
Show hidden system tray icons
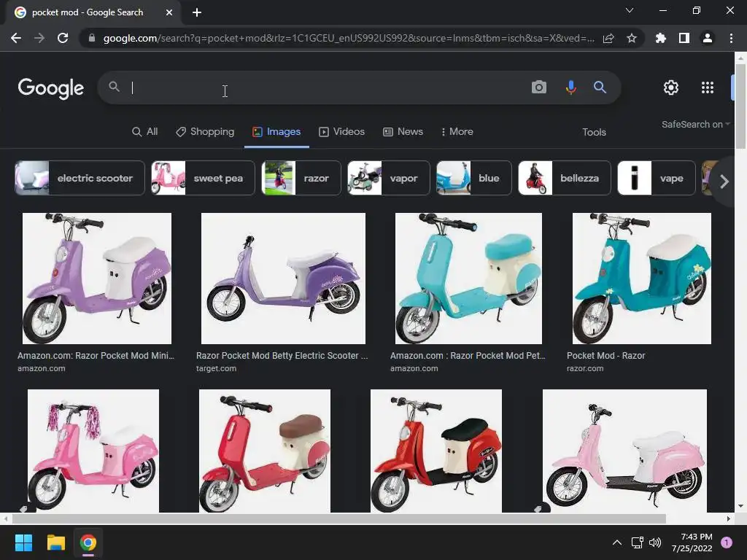(x=616, y=542)
